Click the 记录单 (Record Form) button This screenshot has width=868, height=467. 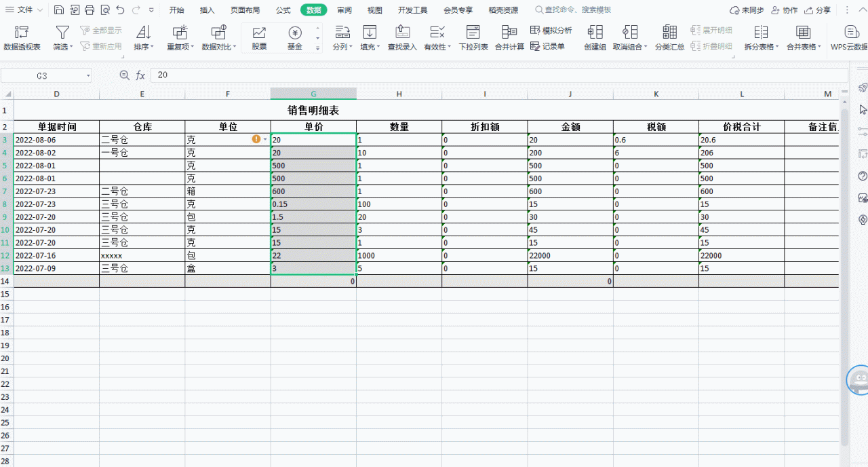click(548, 46)
